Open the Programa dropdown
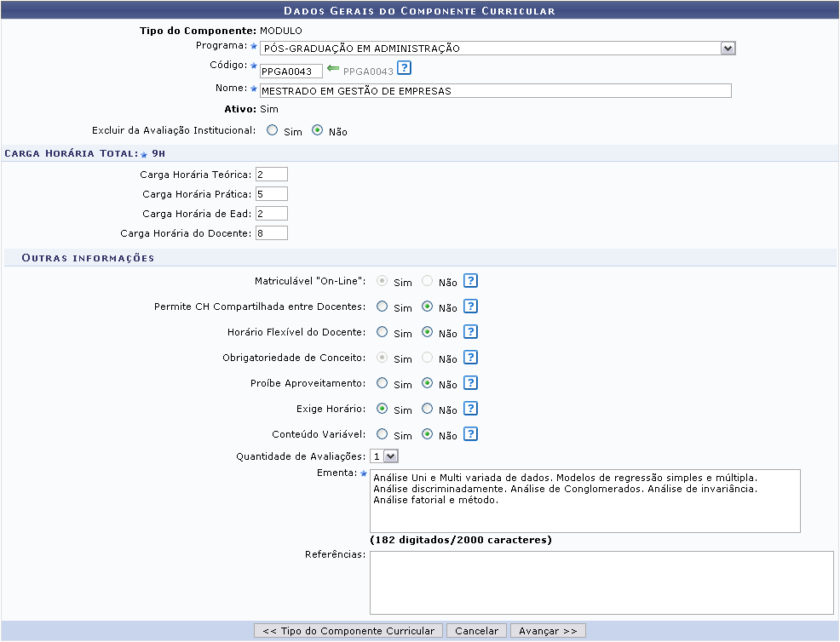Viewport: 840px width, 642px height. point(498,49)
